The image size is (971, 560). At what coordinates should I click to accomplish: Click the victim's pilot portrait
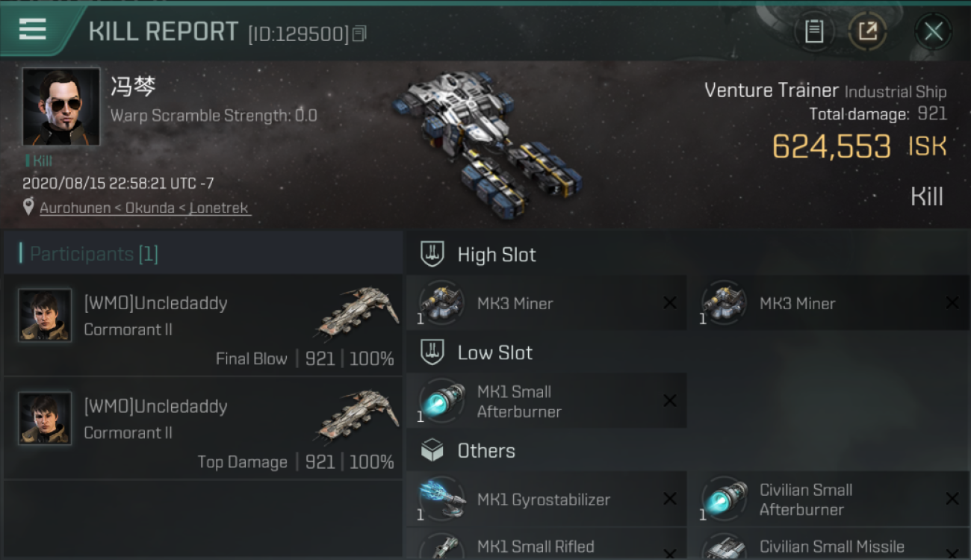(61, 106)
